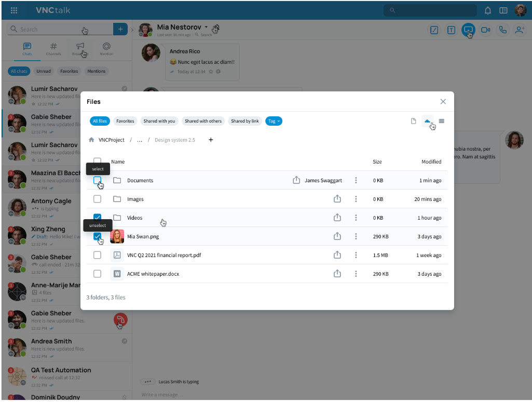Click the app grid launcher icon

coord(14,10)
